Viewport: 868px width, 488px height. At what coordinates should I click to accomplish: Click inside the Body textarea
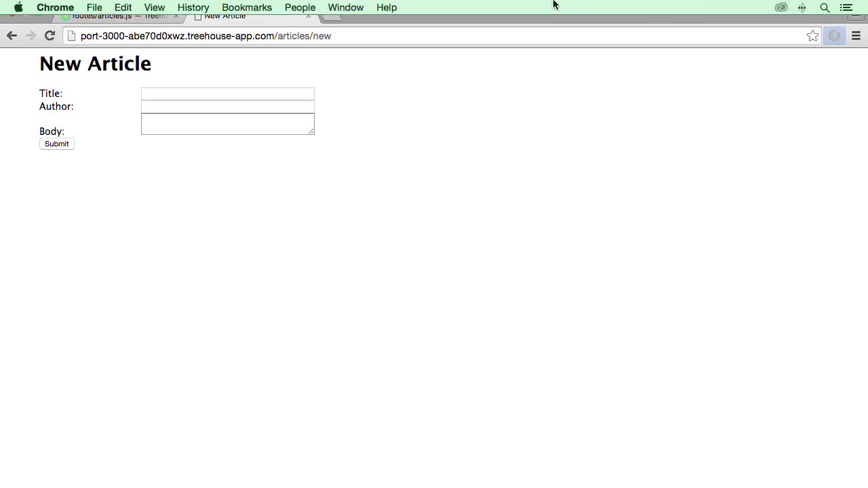point(228,124)
